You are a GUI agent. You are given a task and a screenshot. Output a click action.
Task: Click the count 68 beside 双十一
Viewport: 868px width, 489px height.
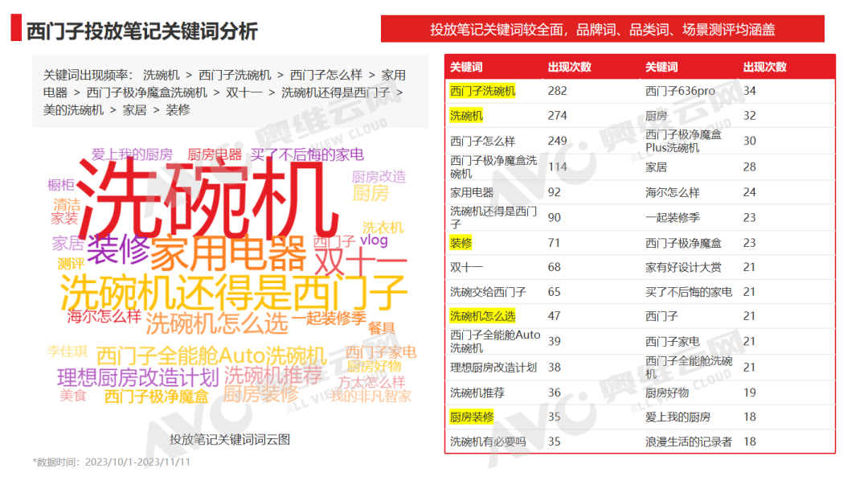click(554, 267)
